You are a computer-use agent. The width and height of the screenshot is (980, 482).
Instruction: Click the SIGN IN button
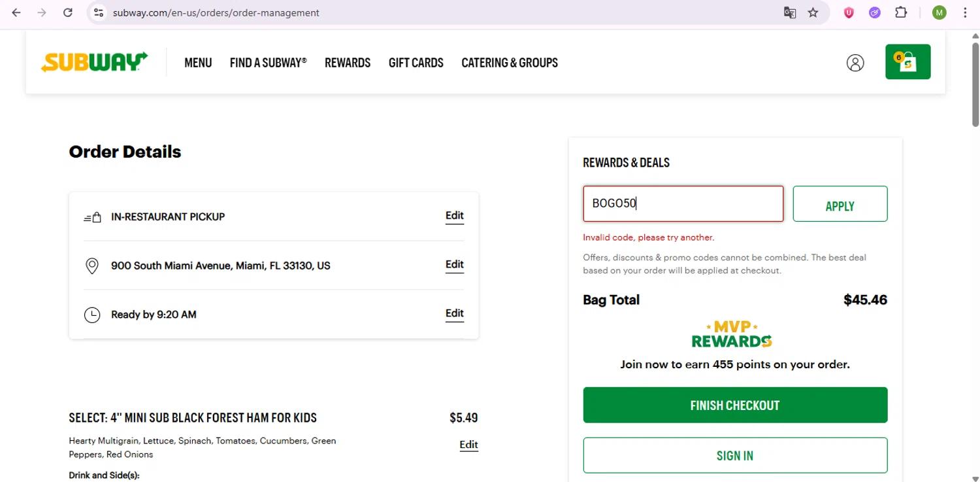(735, 455)
